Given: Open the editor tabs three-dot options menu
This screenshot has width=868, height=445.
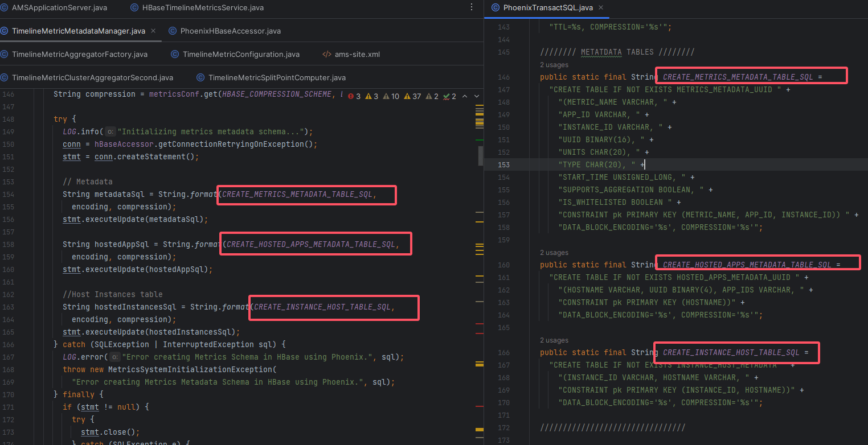Looking at the screenshot, I should coord(471,7).
